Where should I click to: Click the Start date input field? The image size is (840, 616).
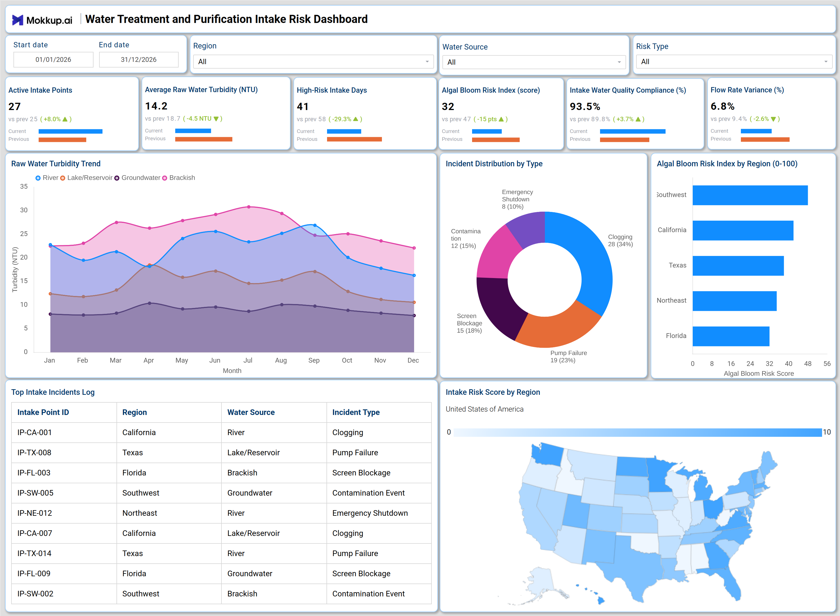tap(53, 60)
